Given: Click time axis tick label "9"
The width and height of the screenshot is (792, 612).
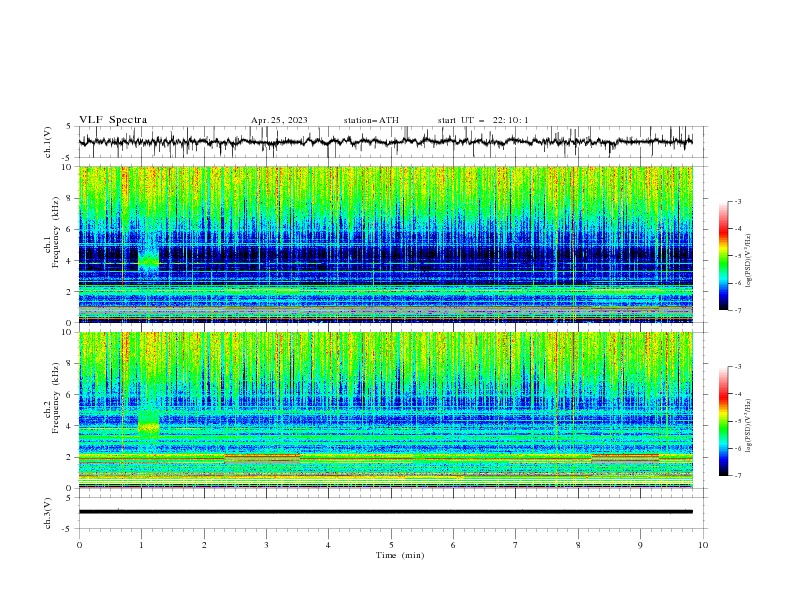Looking at the screenshot, I should [640, 545].
